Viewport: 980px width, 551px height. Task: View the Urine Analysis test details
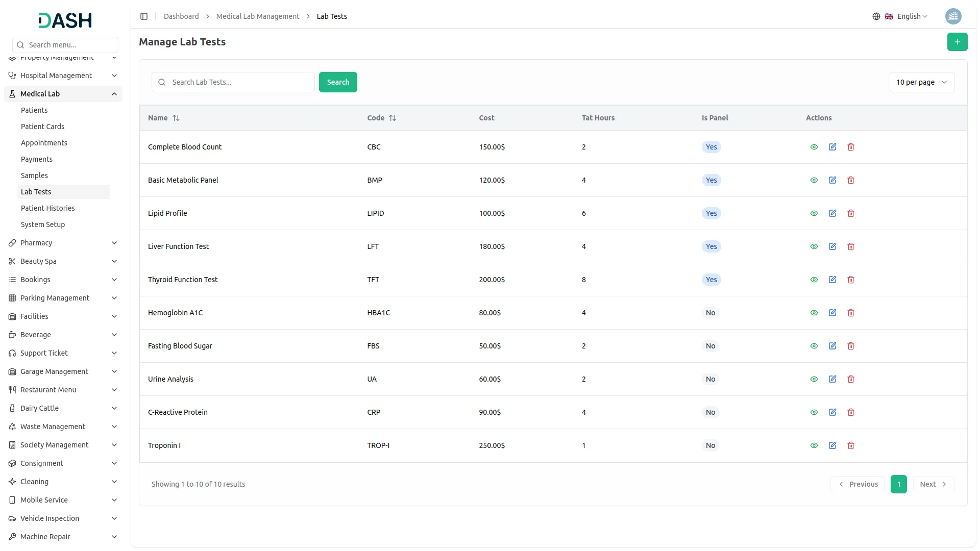tap(814, 379)
